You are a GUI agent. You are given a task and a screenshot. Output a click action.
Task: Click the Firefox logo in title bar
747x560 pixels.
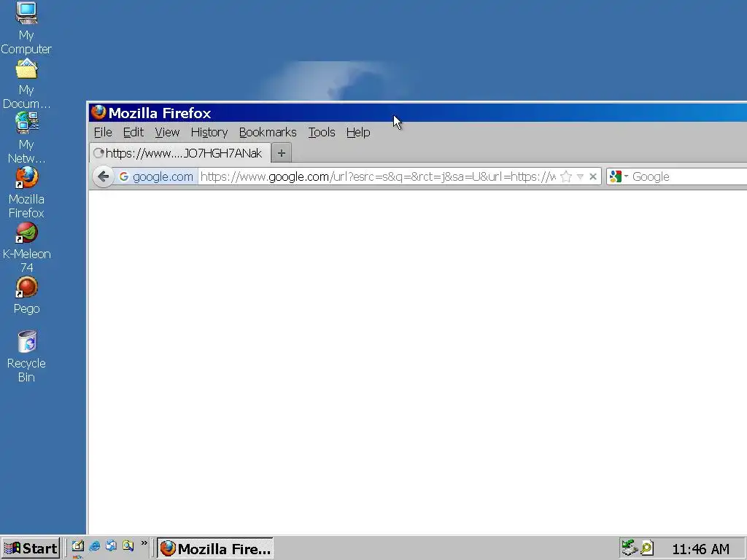98,112
